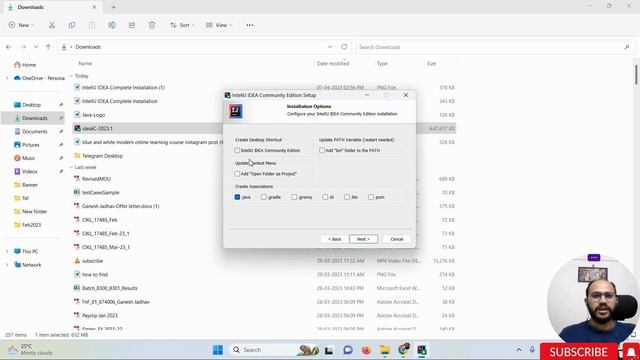The image size is (640, 360).
Task: Expand the OneDrive - Personal tree node
Action: (7, 78)
